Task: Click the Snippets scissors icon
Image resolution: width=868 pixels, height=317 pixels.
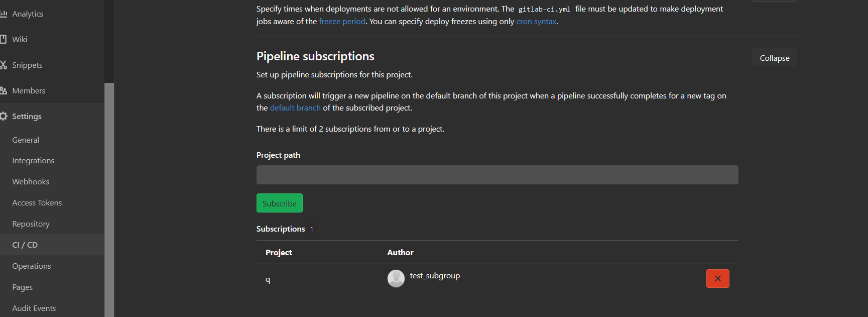Action: tap(4, 65)
